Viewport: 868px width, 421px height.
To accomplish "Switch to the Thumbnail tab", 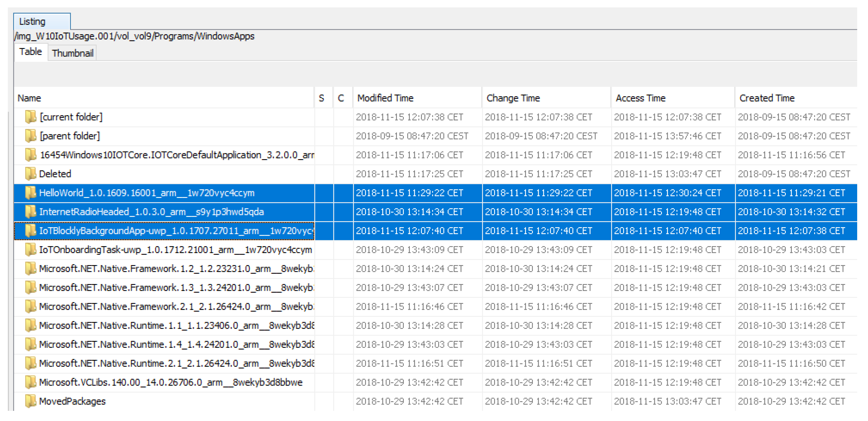I will (72, 53).
